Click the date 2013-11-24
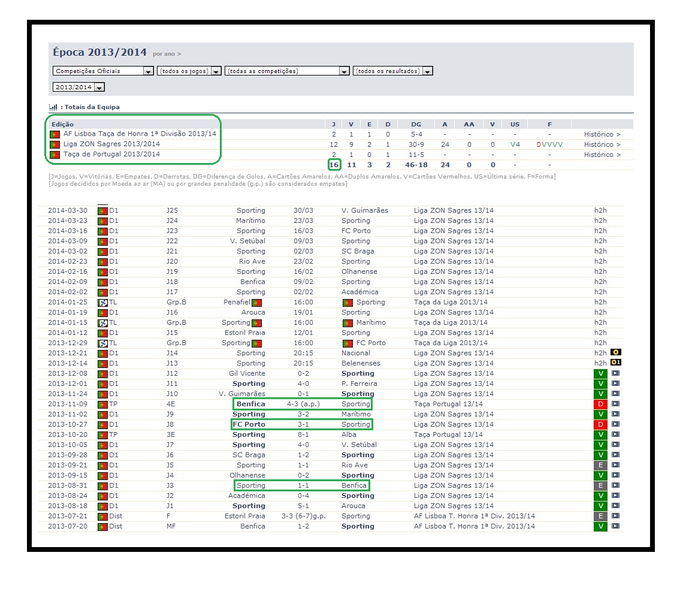 [68, 394]
